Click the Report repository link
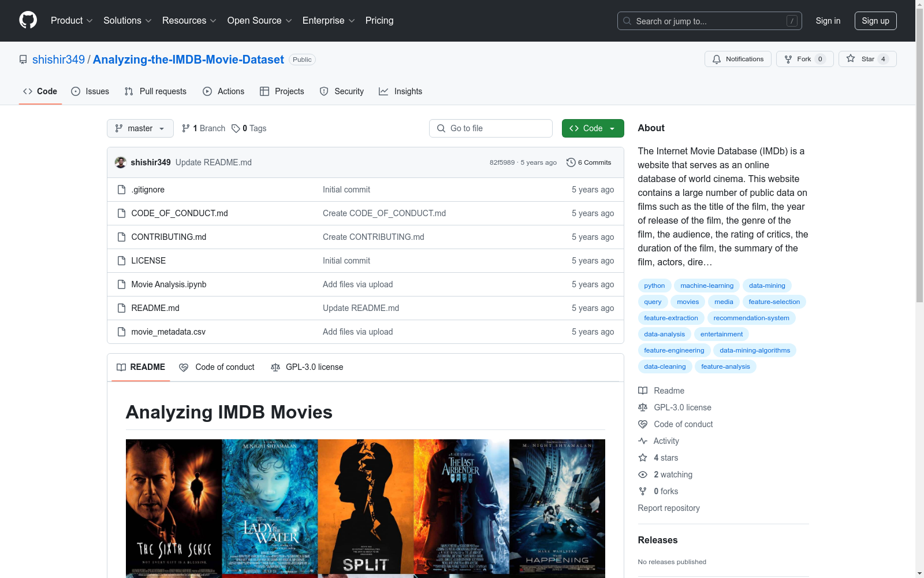Image resolution: width=924 pixels, height=578 pixels. click(x=668, y=508)
